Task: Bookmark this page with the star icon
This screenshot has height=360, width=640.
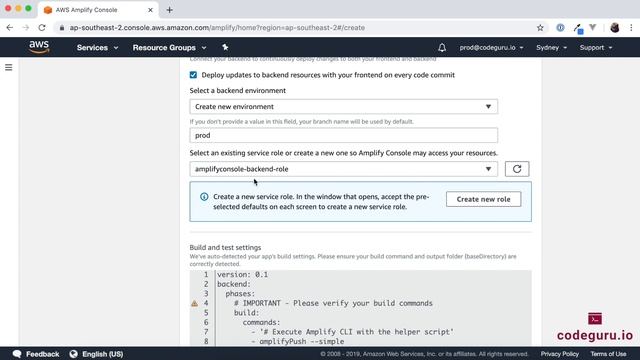Action: tap(540, 28)
